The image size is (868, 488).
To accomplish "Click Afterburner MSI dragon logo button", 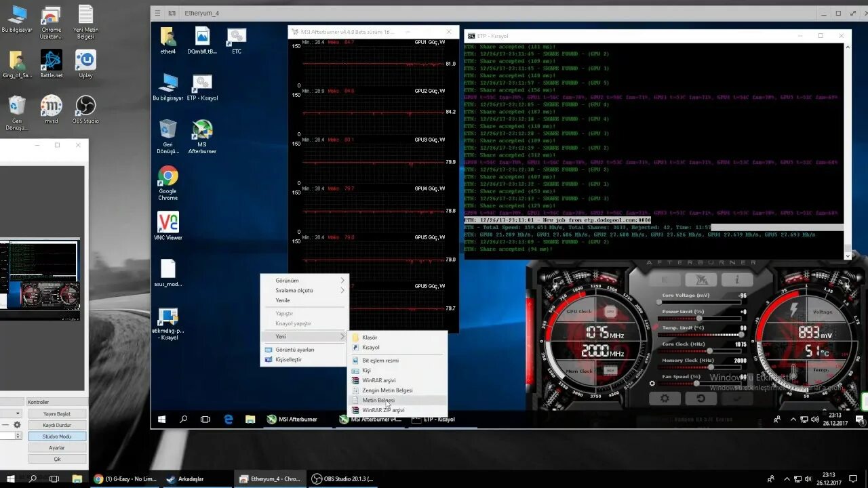I will (x=701, y=279).
